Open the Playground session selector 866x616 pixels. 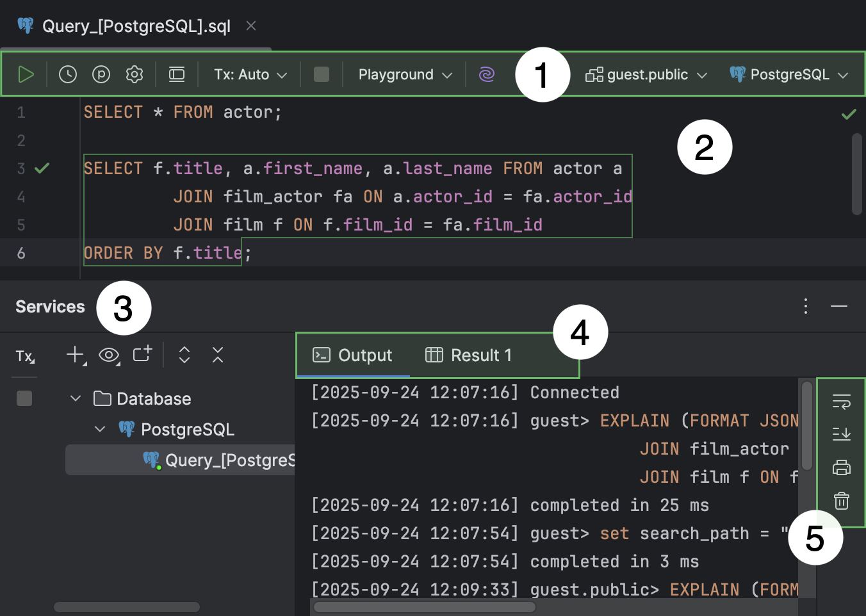pyautogui.click(x=404, y=74)
